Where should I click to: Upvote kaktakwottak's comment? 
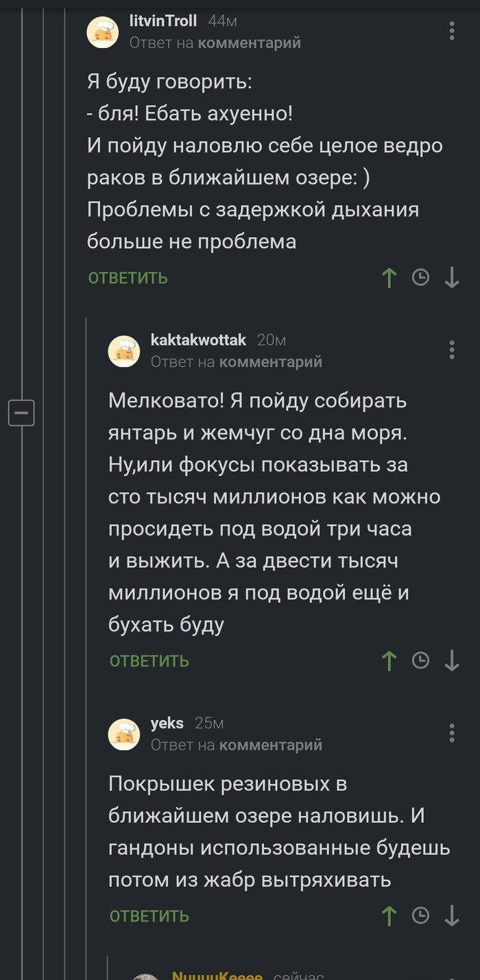389,660
